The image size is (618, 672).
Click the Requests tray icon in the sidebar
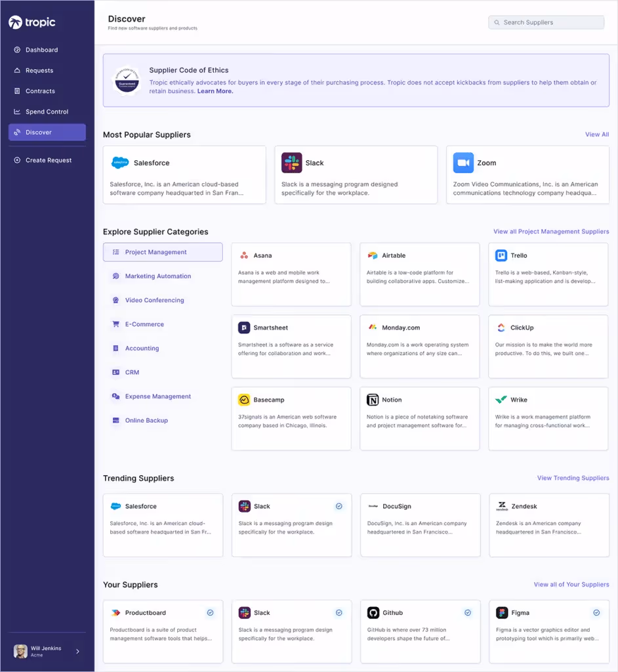click(x=17, y=70)
